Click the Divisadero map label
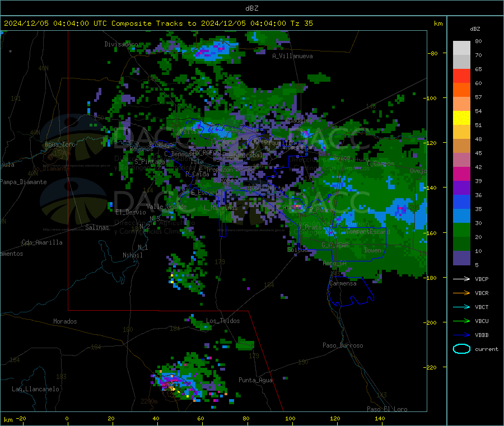Image resolution: width=504 pixels, height=426 pixels. 121,44
